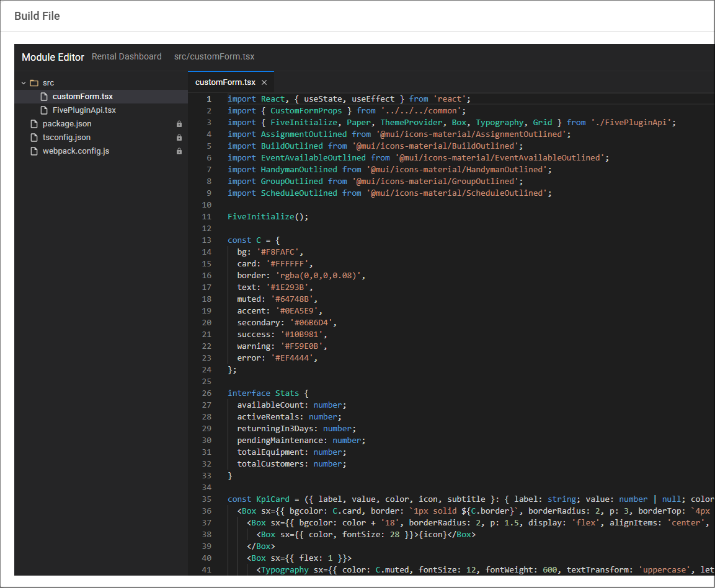Viewport: 715px width, 588px height.
Task: Click the CustomFormProps import name
Action: [306, 111]
